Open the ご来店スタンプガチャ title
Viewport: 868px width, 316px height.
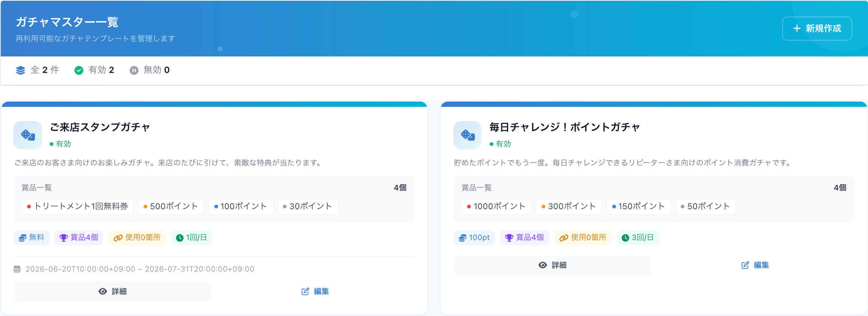pyautogui.click(x=100, y=127)
